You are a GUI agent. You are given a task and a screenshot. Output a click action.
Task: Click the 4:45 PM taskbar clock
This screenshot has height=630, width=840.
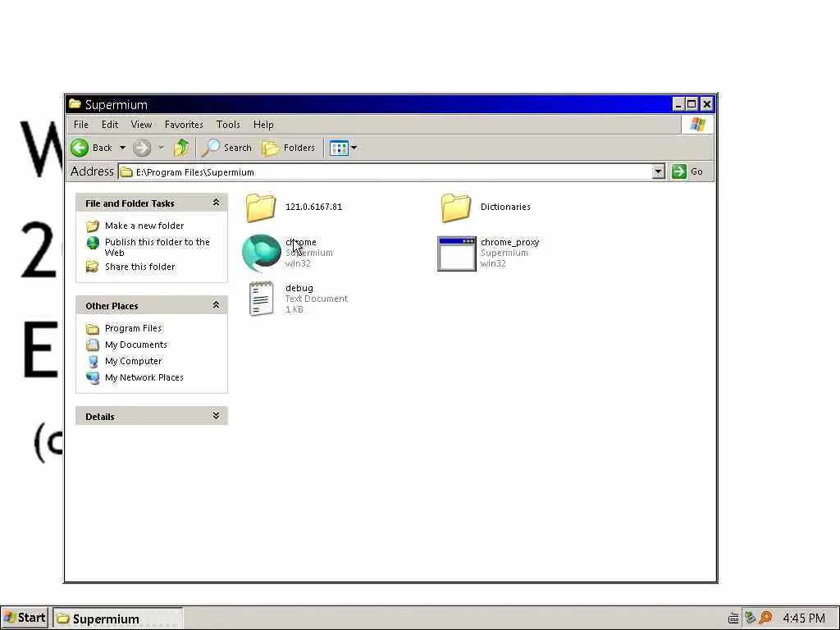[x=804, y=619]
